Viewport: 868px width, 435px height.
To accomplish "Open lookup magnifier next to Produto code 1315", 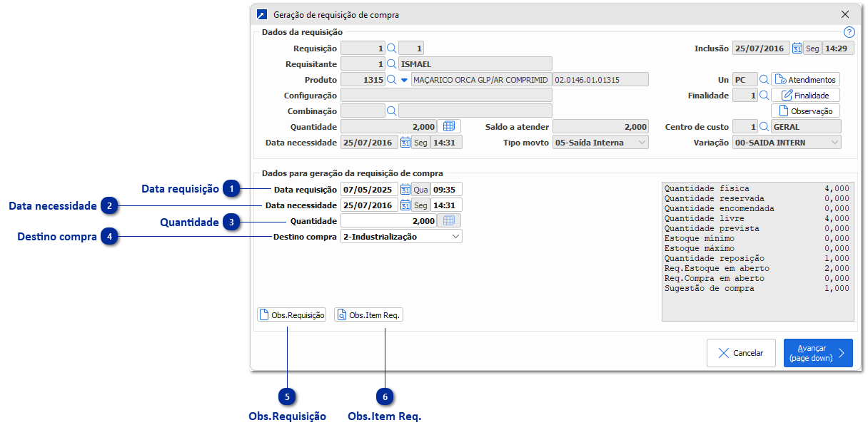I will (391, 80).
